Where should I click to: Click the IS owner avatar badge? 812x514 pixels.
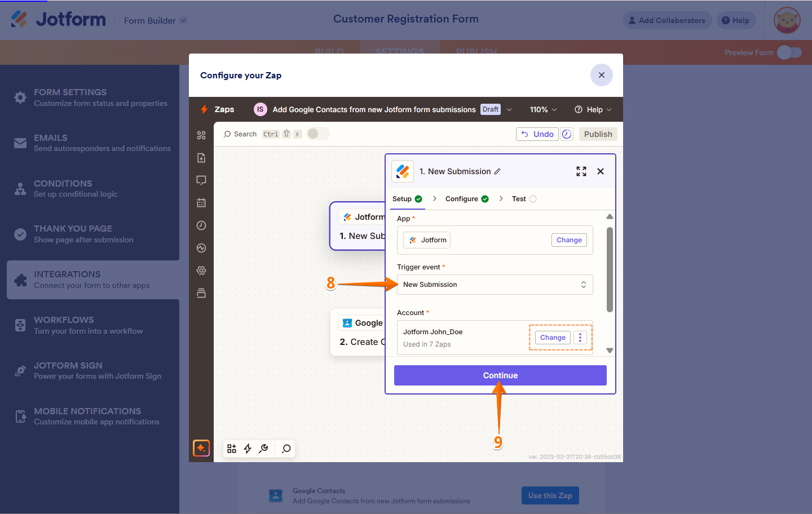260,109
